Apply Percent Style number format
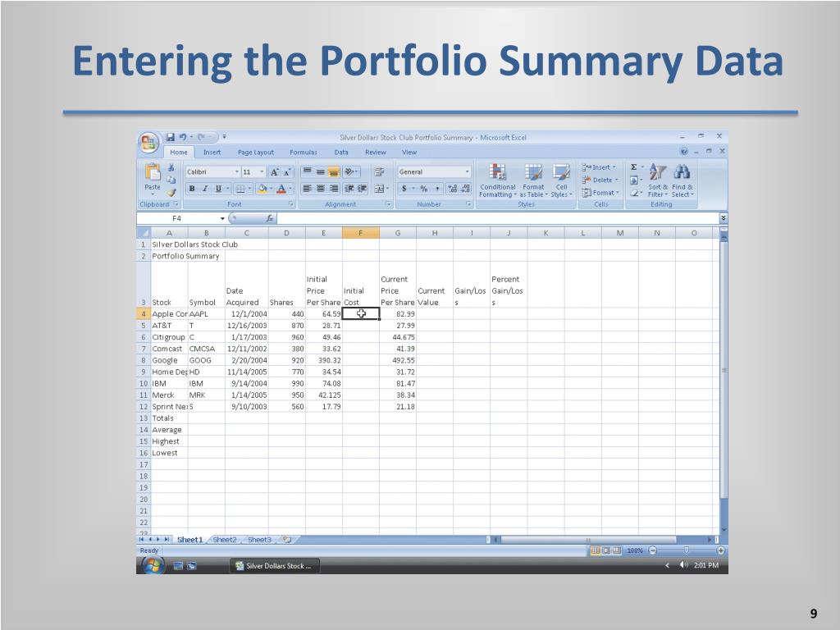This screenshot has width=840, height=630. [424, 189]
